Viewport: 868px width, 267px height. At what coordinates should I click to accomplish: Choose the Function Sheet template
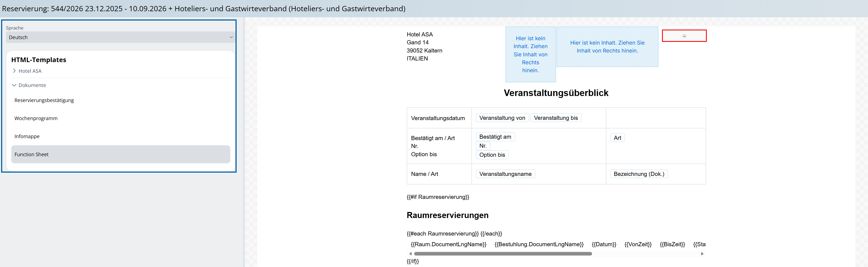[121, 154]
